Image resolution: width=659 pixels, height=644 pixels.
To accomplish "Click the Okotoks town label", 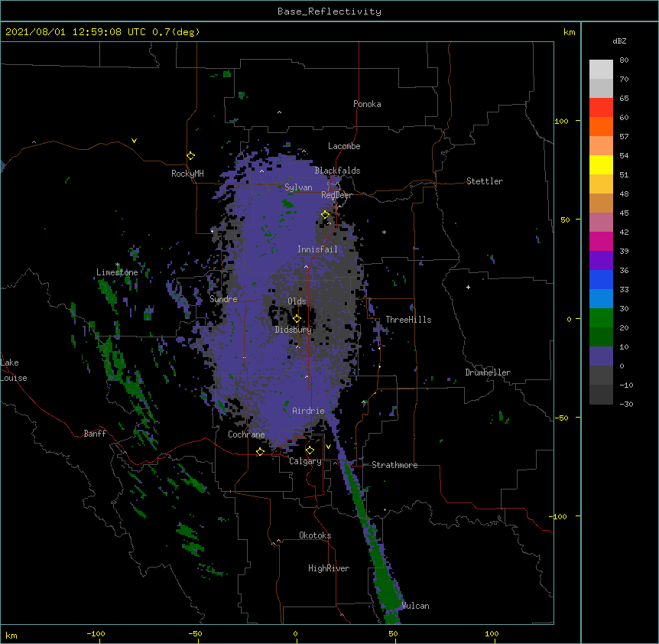I will 315,535.
